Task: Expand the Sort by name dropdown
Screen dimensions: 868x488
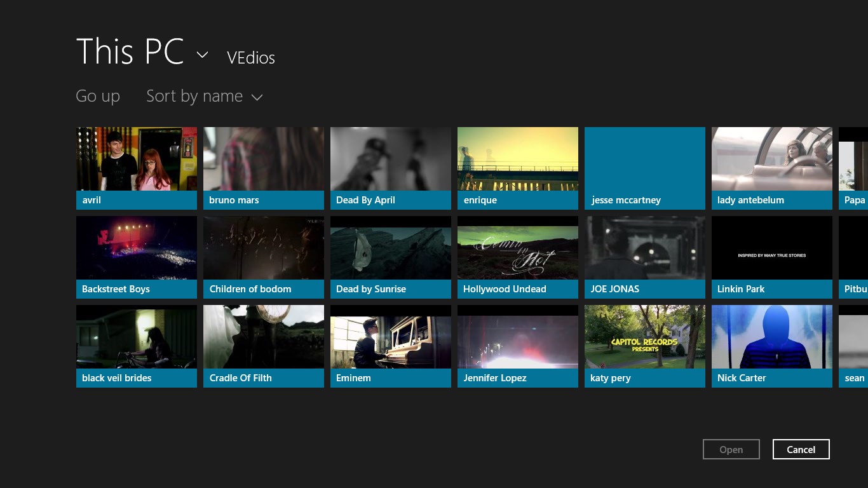Action: tap(204, 96)
